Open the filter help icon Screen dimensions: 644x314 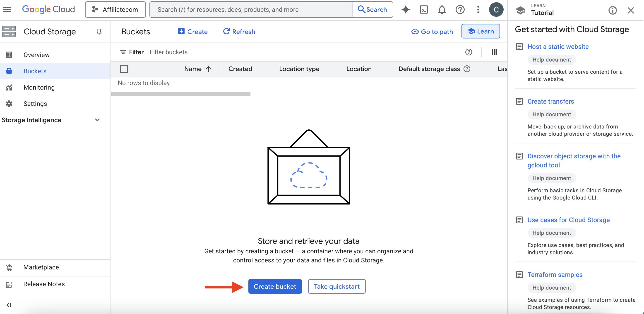[x=469, y=52]
